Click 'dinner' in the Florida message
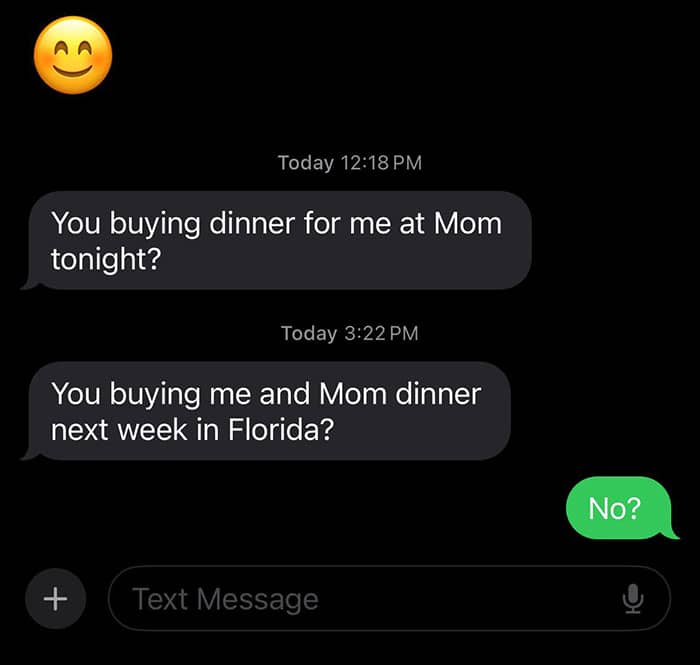Viewport: 700px width, 665px height. (x=438, y=393)
